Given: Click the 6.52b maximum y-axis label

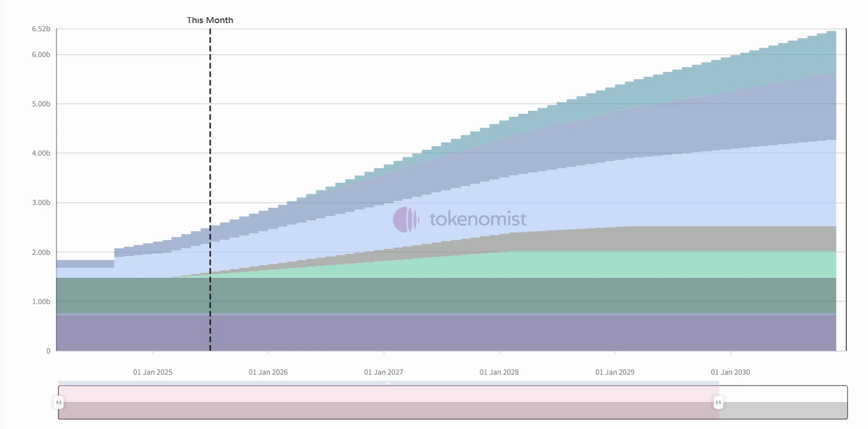Looking at the screenshot, I should pyautogui.click(x=41, y=29).
